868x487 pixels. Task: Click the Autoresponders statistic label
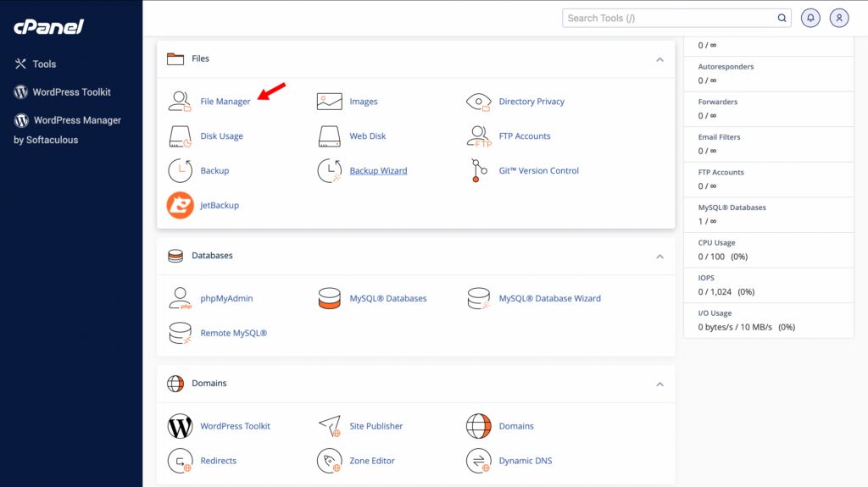(x=726, y=67)
